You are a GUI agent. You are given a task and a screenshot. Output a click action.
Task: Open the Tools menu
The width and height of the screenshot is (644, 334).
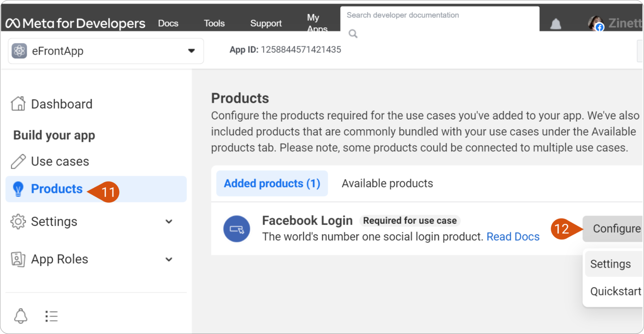point(214,23)
